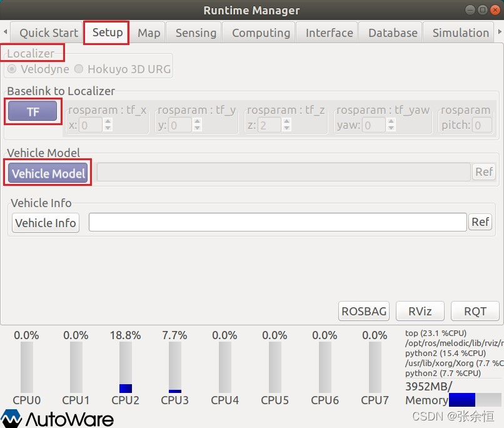Decrease the tf_x value with down arrow
This screenshot has width=504, height=428.
[108, 128]
